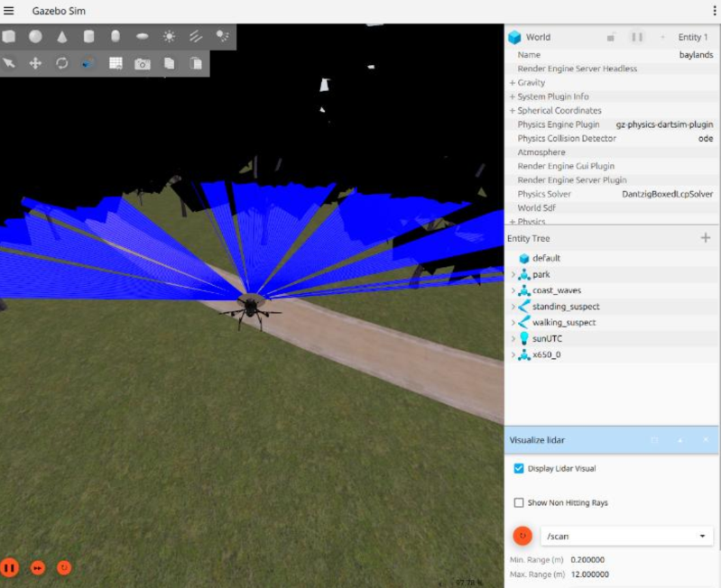Insert a sphere shape
Viewport: 721px width, 588px height.
35,36
